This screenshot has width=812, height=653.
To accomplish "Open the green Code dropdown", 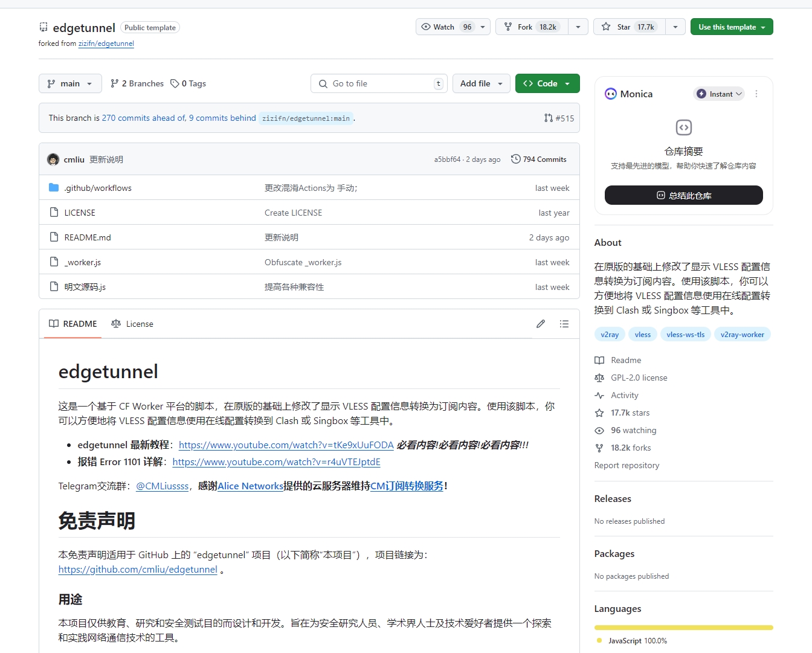I will 547,83.
